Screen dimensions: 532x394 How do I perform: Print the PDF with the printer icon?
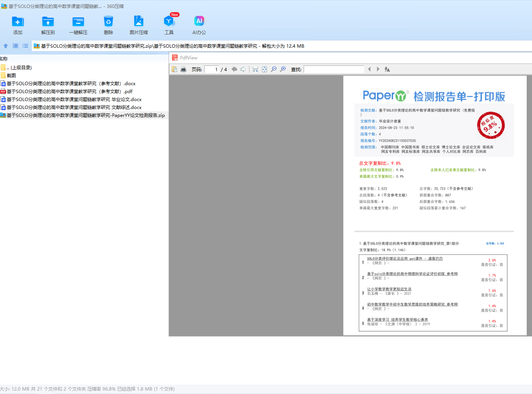pyautogui.click(x=183, y=69)
